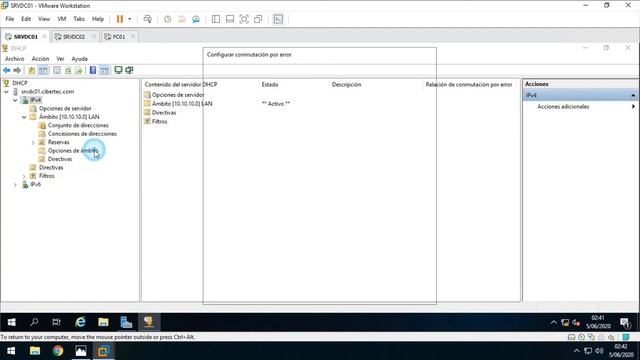Expand the Filtros node in the tree

(24, 176)
